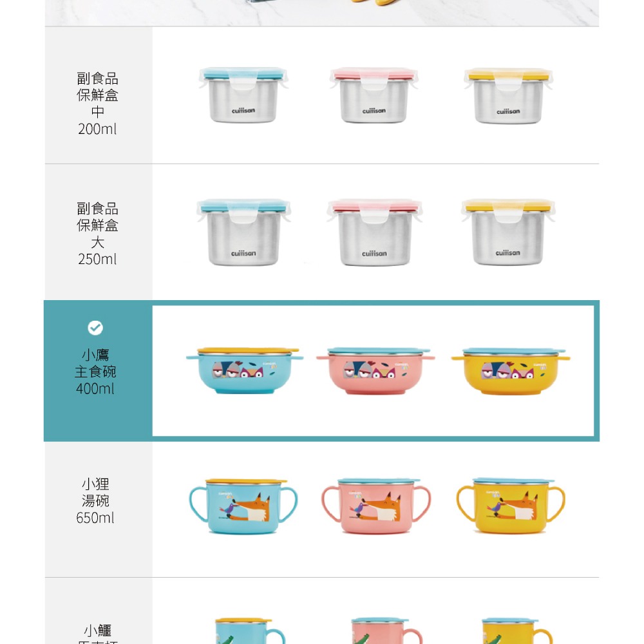Select the 副食品保鮮盒 大 250ml row label
644x644 pixels.
[97, 234]
